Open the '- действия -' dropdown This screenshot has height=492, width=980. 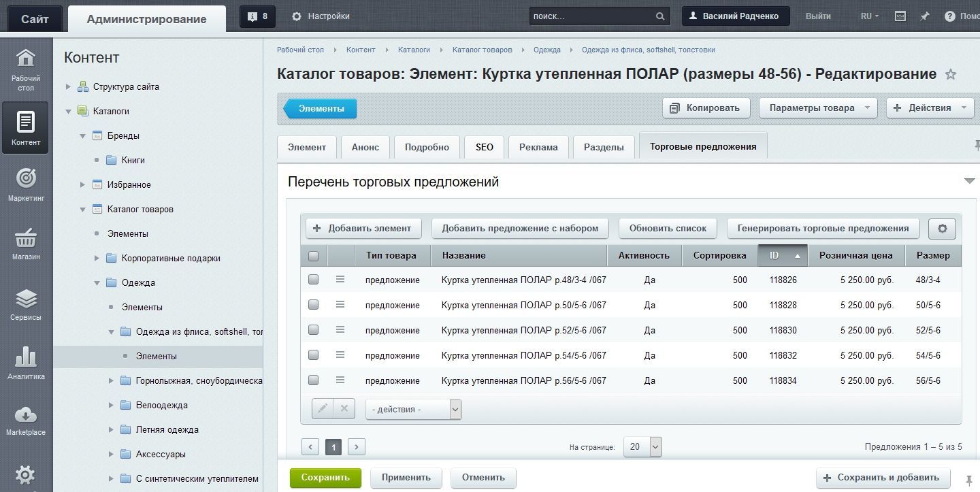413,409
